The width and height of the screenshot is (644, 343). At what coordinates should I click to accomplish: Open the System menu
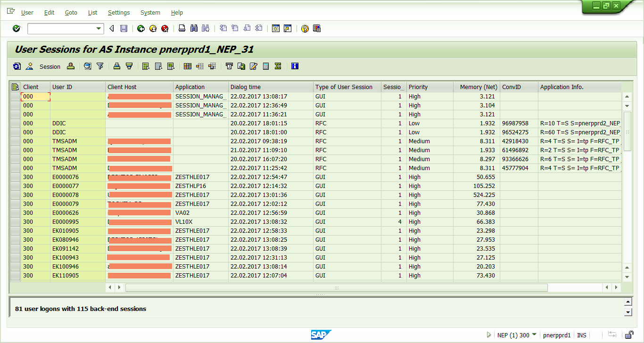pyautogui.click(x=150, y=13)
